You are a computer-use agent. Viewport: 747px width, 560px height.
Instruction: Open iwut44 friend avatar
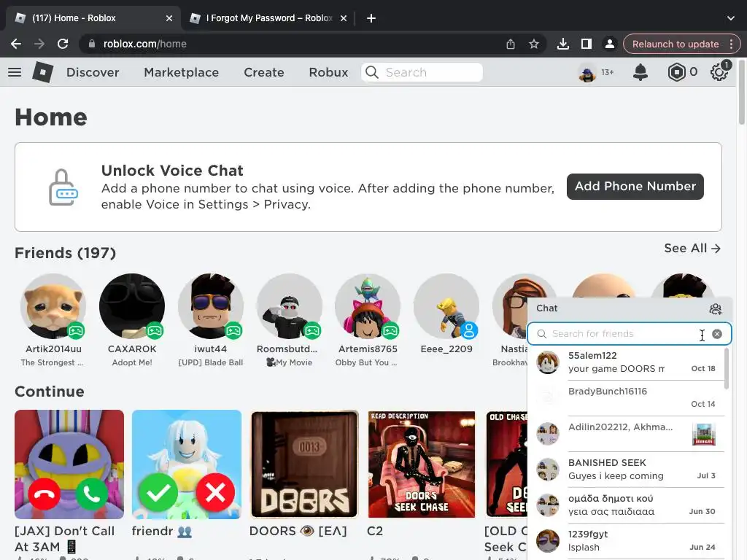211,306
